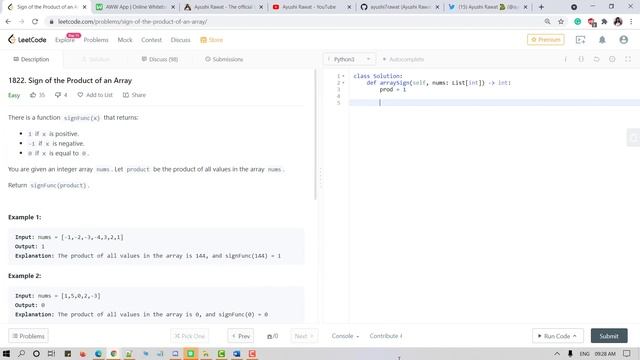Open Task View on the taskbar
The height and width of the screenshot is (360, 640).
coord(51,353)
